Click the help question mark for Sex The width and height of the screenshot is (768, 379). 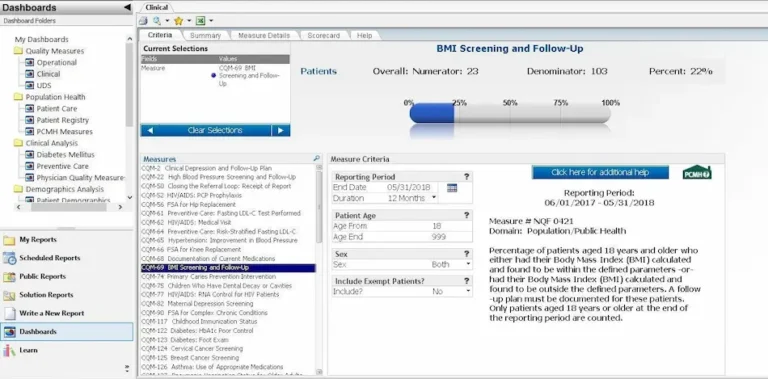(466, 254)
